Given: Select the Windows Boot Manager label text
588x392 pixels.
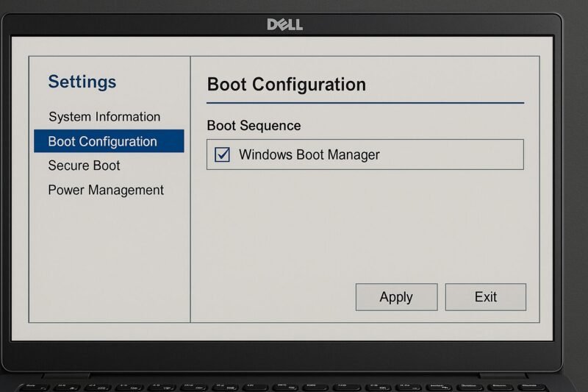Looking at the screenshot, I should point(309,154).
